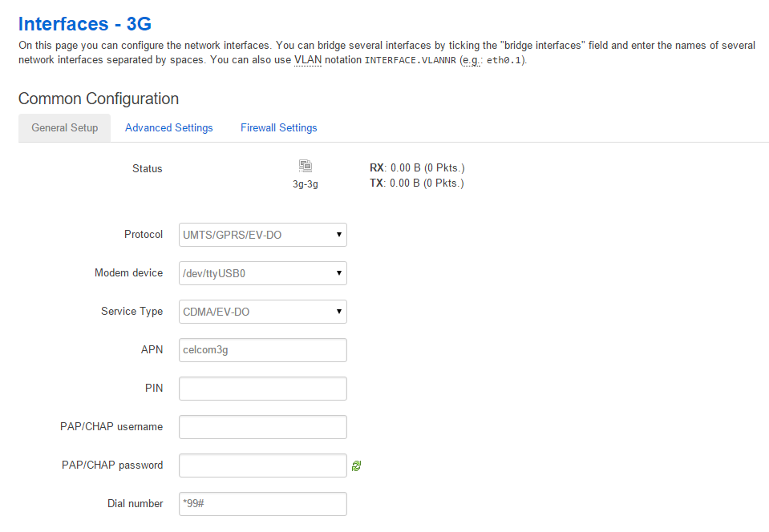Screen dimensions: 769x532
Task: Click the Common Configuration section heading
Action: (99, 99)
